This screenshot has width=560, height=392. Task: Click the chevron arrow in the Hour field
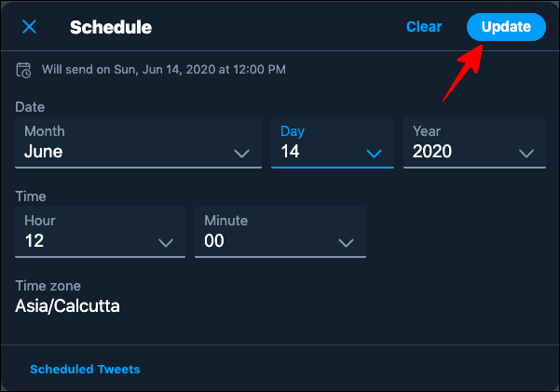(x=166, y=243)
